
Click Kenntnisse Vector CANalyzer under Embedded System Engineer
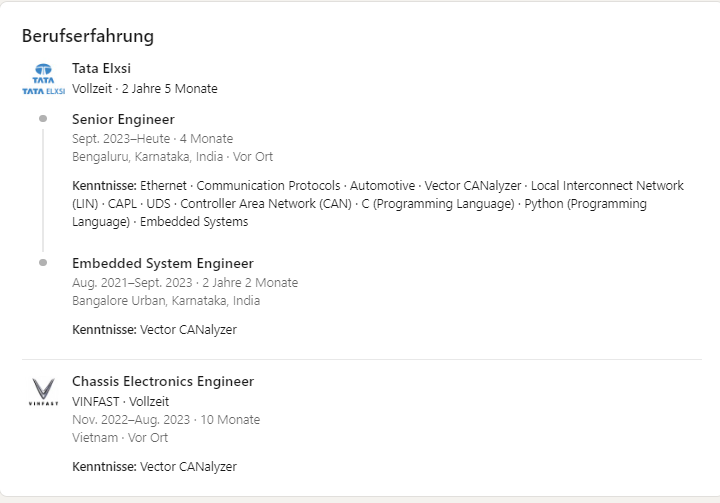pos(154,329)
